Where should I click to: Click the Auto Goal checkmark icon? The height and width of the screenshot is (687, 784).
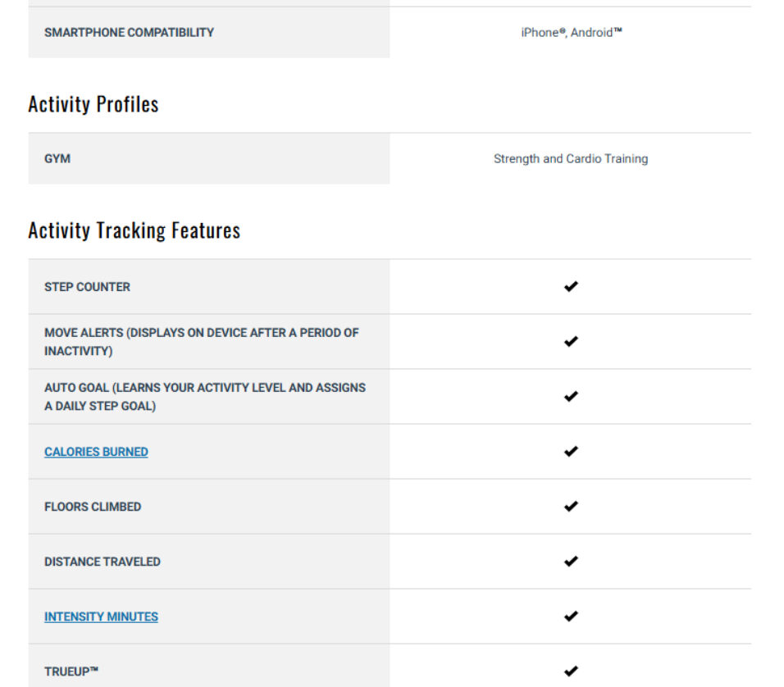(571, 397)
